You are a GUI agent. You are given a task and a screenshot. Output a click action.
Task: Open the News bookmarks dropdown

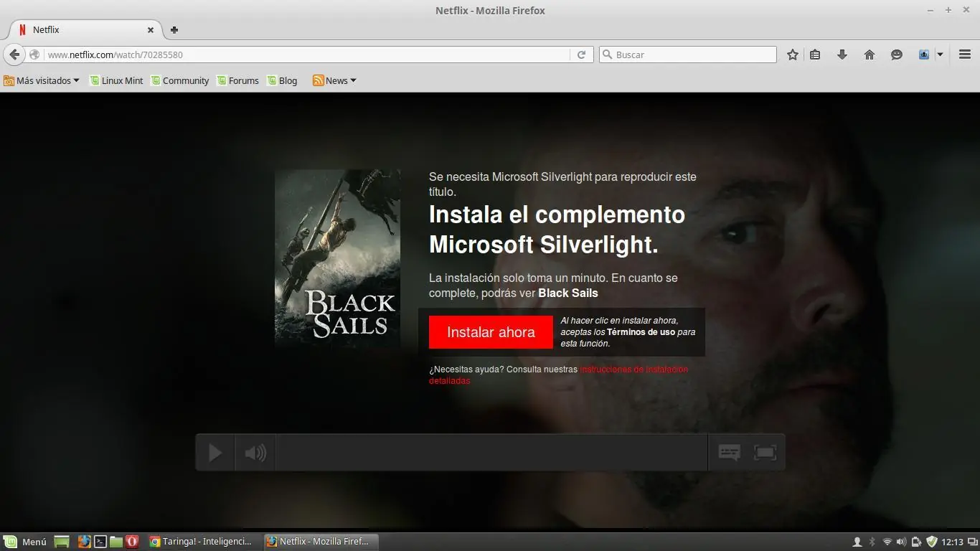pyautogui.click(x=334, y=80)
